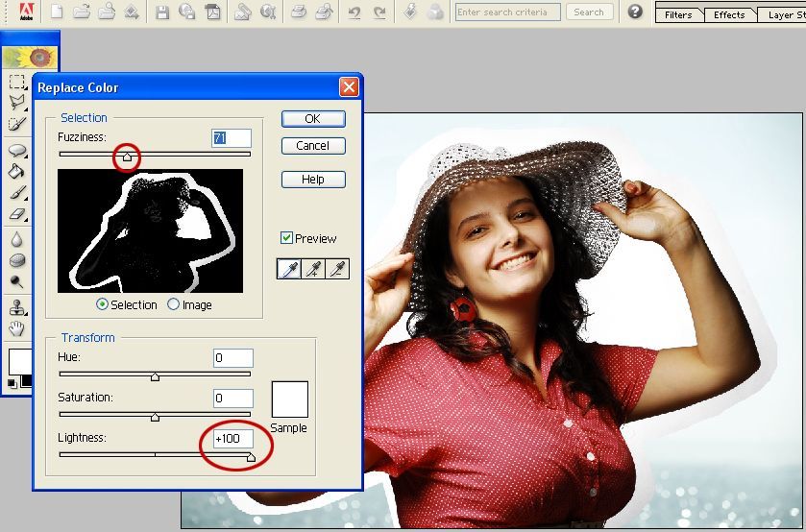The image size is (806, 532).
Task: Choose the Subtract from Sample eyedropper
Action: (x=337, y=269)
